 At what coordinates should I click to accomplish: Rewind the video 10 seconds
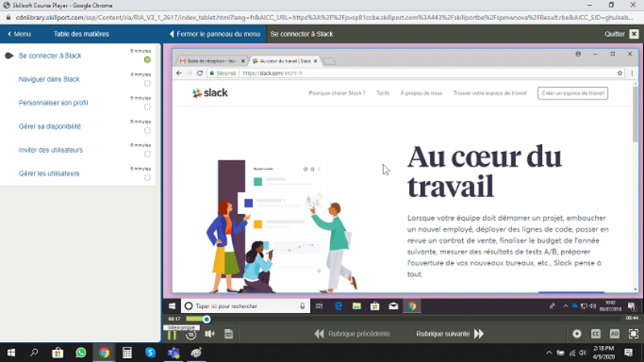point(191,335)
